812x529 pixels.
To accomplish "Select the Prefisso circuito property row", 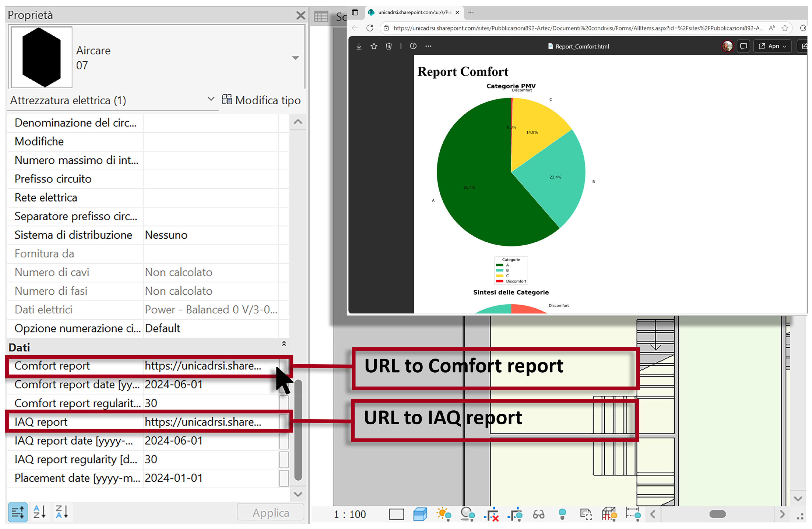I will click(148, 179).
